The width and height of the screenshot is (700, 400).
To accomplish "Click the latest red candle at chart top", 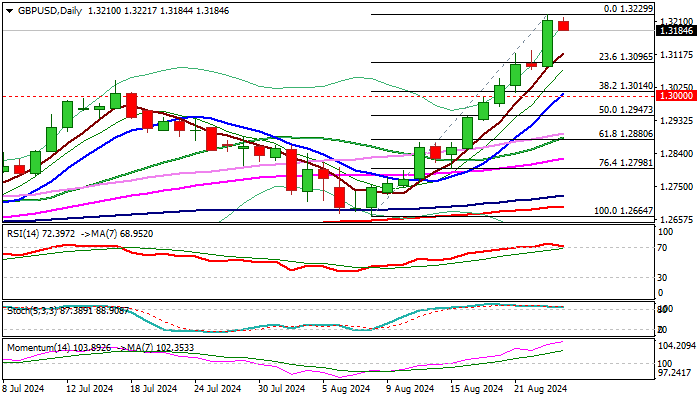I will click(x=563, y=25).
